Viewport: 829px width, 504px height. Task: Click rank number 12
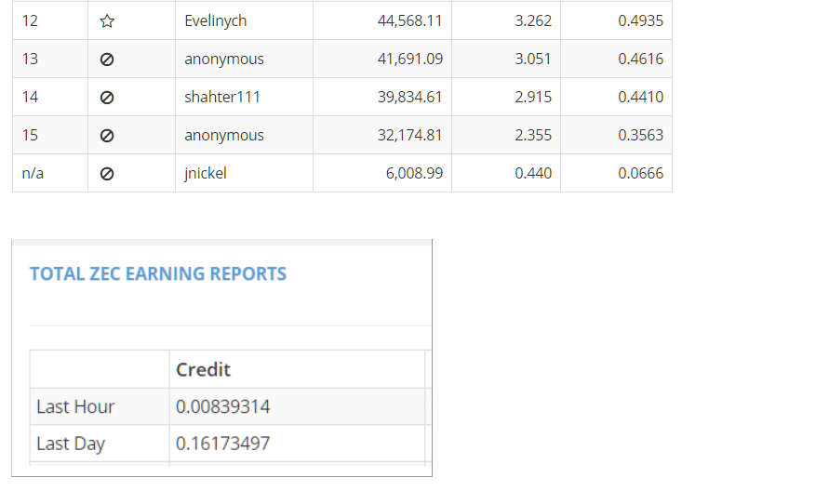coord(30,20)
